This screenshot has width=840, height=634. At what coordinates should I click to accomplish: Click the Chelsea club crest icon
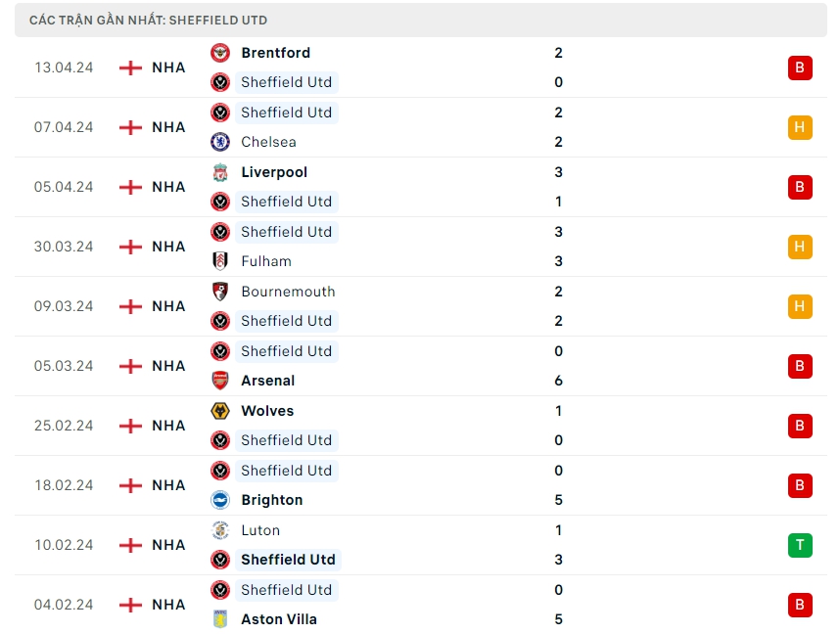coord(220,142)
